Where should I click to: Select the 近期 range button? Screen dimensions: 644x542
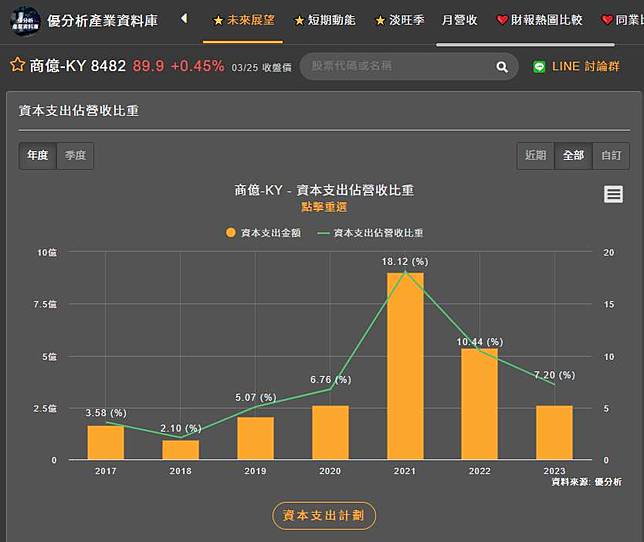(x=536, y=156)
